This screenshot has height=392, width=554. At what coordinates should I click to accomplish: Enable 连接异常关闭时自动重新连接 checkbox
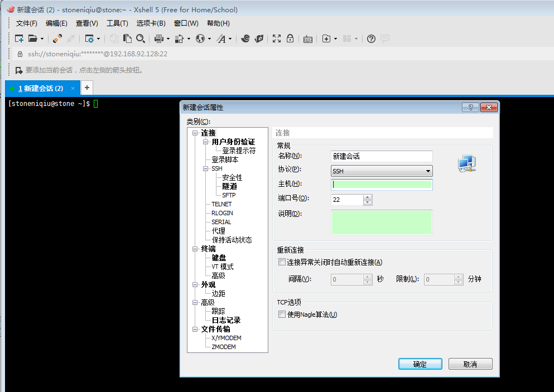click(x=282, y=262)
